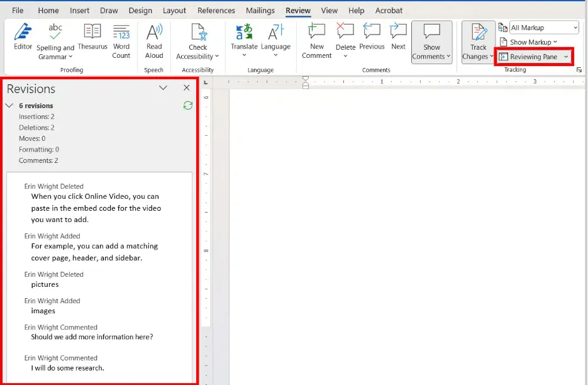Click the 'Comments: 2' line
Viewport: 588px width, 385px height.
(38, 160)
